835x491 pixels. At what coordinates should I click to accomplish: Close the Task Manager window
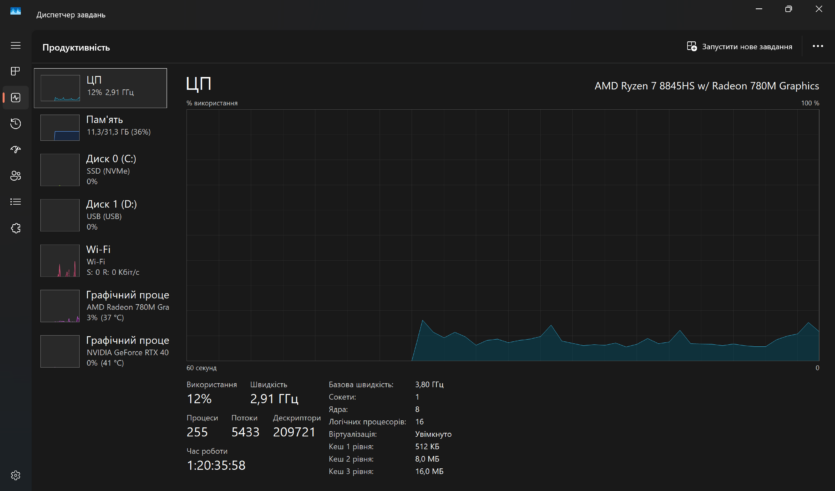click(819, 9)
